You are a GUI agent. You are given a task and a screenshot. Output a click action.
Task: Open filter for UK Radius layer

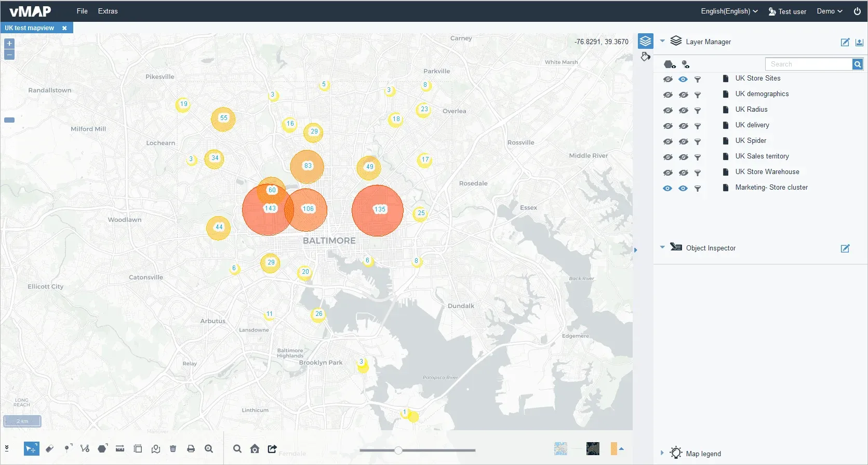[698, 111]
